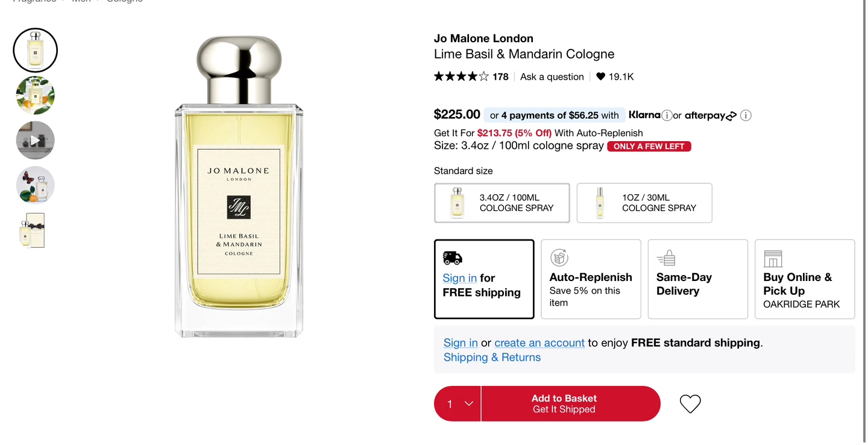Screen dimensions: 868x445
Task: Click the delivery truck shipping icon
Action: pyautogui.click(x=452, y=258)
